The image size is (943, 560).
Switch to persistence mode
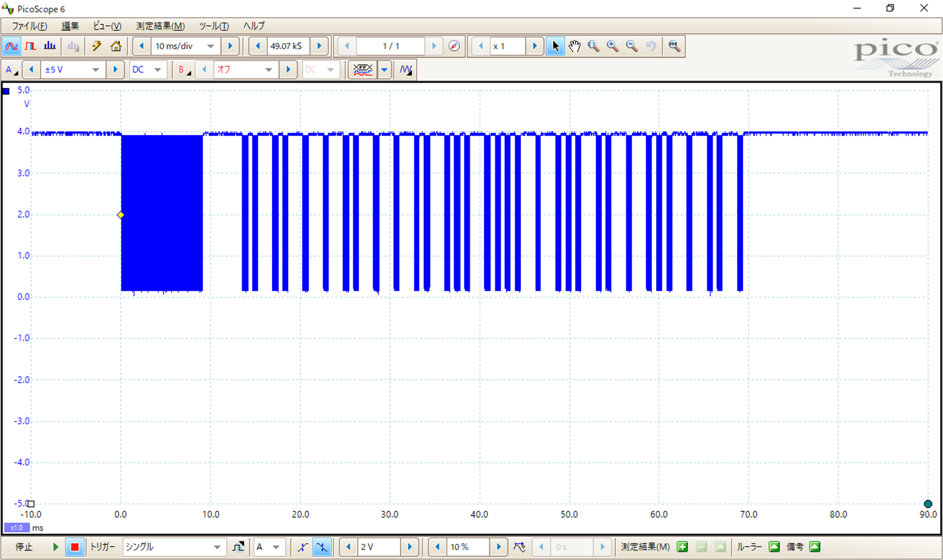tap(30, 46)
